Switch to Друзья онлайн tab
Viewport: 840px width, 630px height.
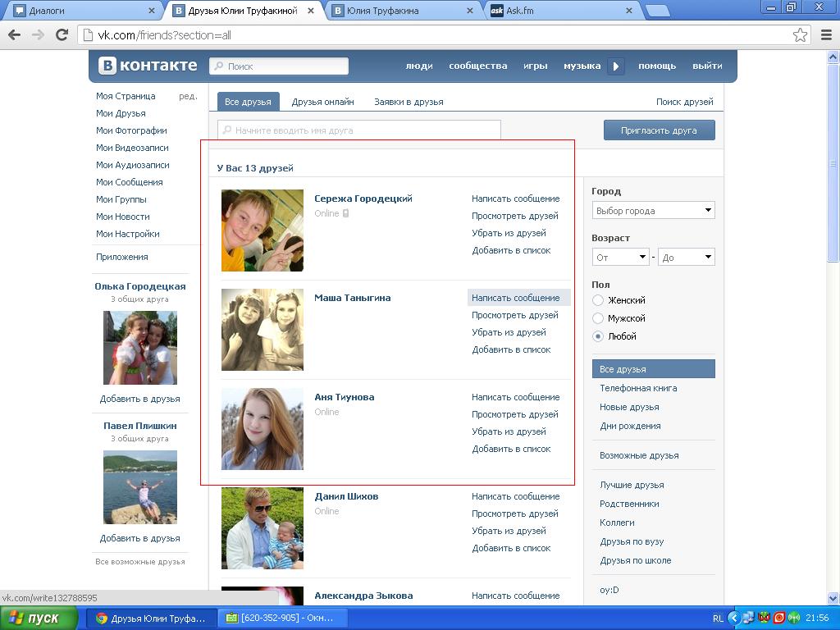[322, 102]
